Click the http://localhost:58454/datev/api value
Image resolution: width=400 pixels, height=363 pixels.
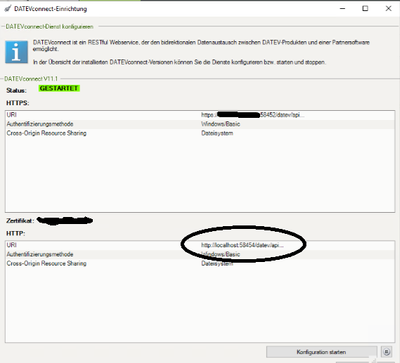point(242,245)
